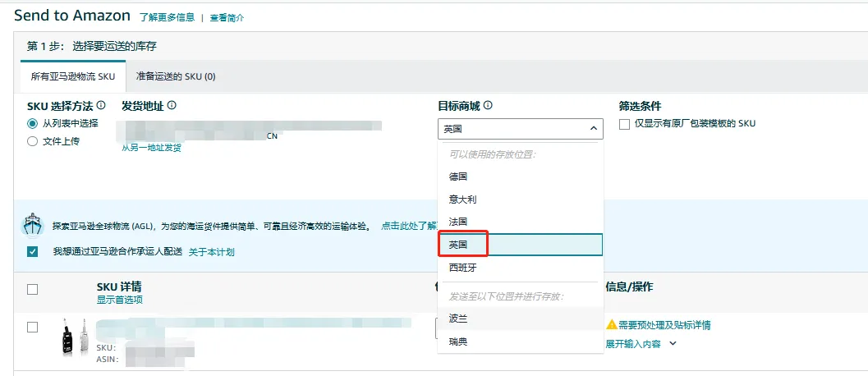Open the 关于本计划 link
Screen dimensions: 868x376
tap(211, 252)
